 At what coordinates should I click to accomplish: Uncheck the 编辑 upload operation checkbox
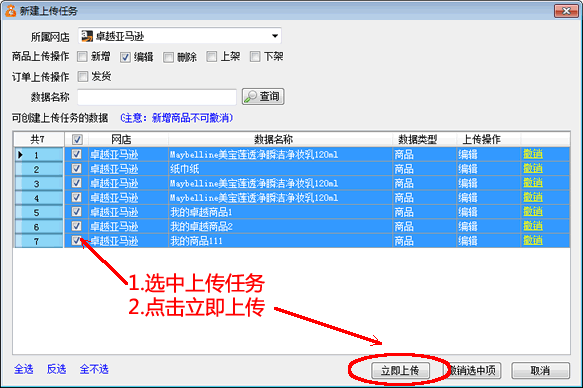(125, 57)
